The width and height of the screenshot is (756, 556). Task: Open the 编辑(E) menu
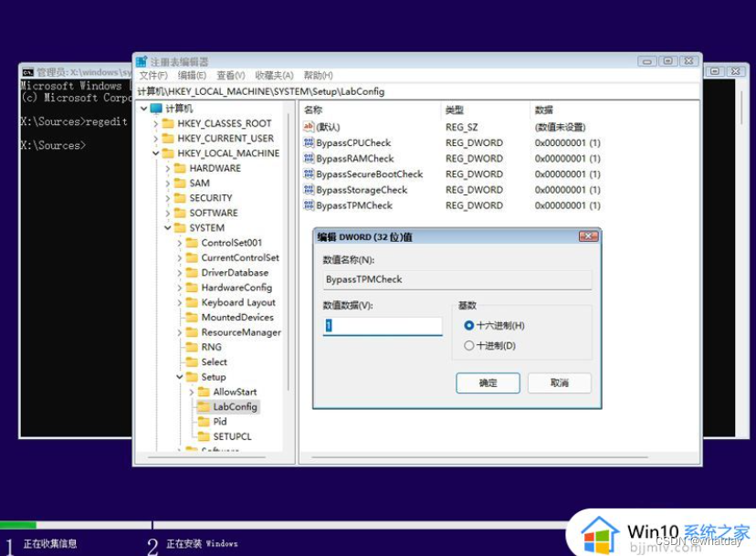192,76
